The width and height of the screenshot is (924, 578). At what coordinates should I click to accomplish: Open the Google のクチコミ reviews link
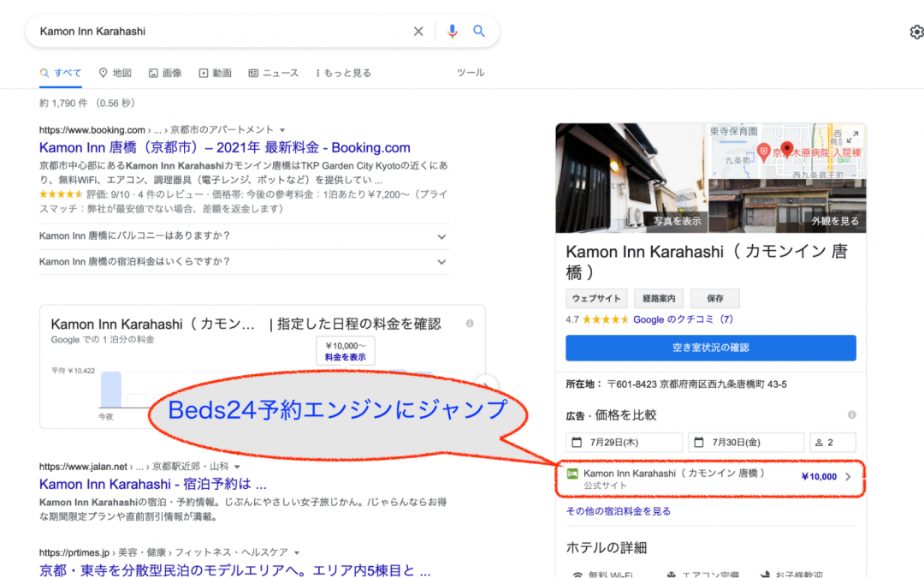(683, 319)
